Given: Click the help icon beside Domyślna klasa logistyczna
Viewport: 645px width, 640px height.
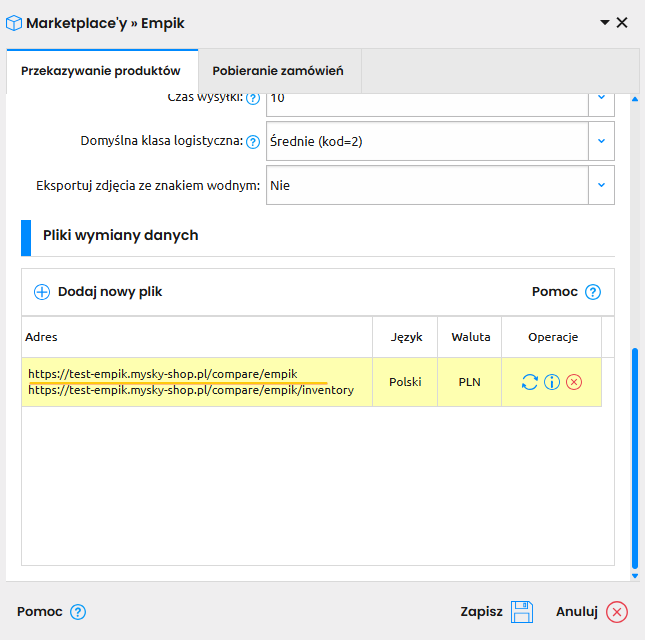Looking at the screenshot, I should 253,142.
